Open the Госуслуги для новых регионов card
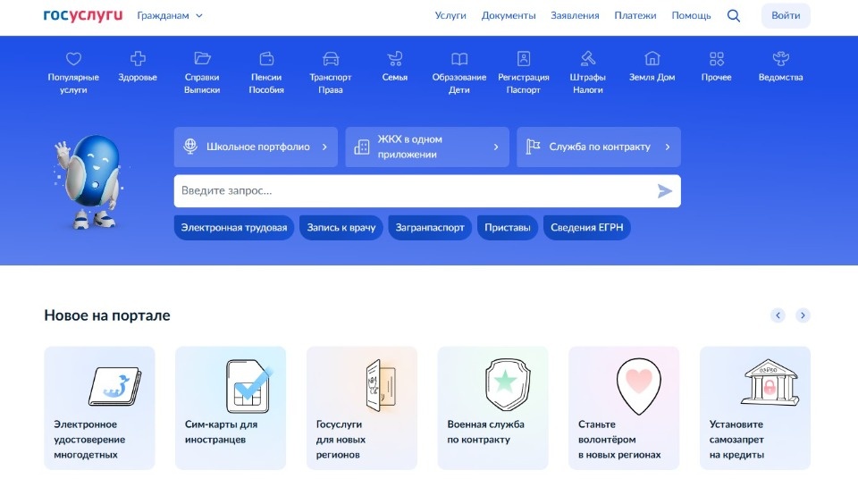The image size is (858, 504). point(362,407)
